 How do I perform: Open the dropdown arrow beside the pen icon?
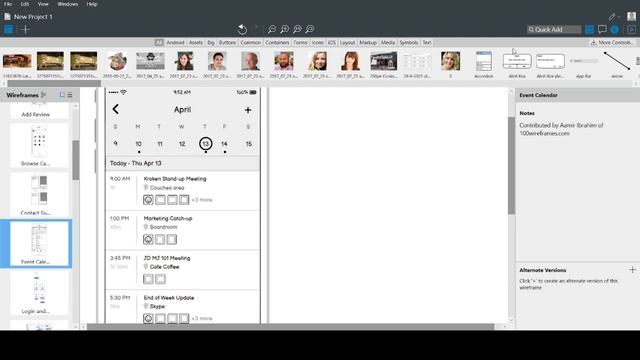tap(619, 17)
